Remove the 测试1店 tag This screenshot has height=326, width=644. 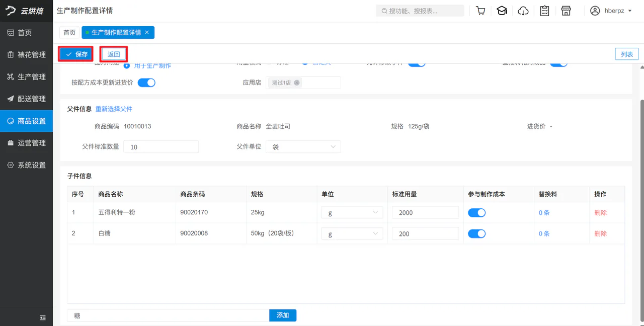(297, 83)
